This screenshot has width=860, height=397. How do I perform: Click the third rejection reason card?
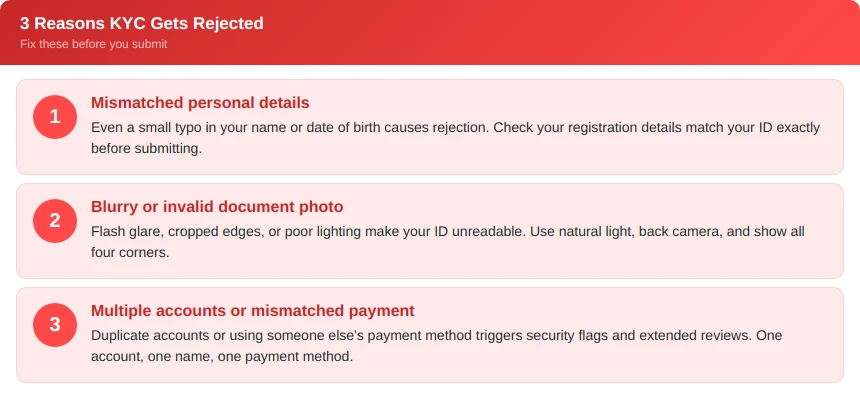click(x=430, y=335)
